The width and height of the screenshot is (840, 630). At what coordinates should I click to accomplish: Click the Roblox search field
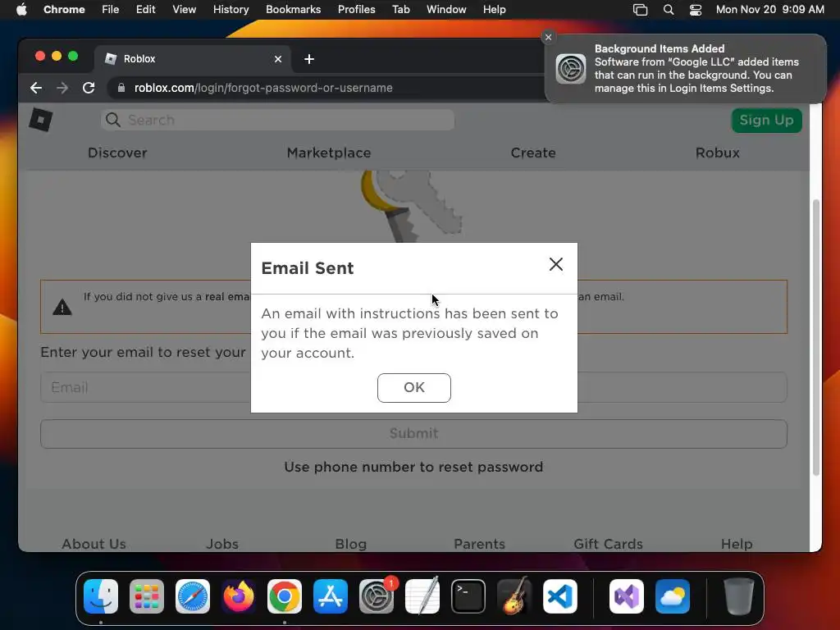click(277, 120)
